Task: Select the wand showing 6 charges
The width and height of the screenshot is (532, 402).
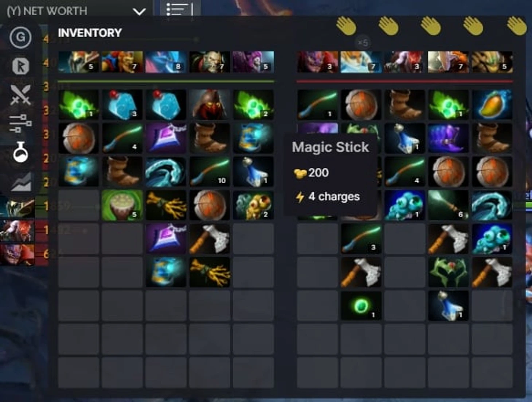Action: pyautogui.click(x=448, y=205)
